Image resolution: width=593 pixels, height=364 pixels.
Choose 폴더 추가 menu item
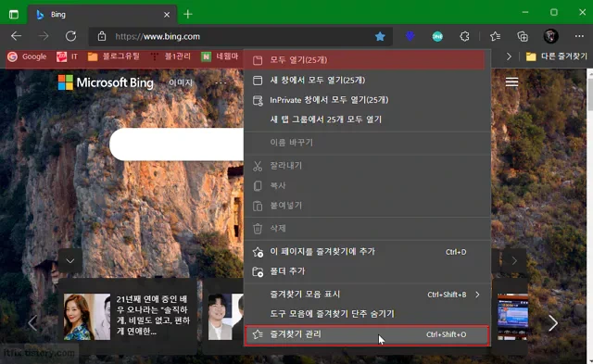368,271
